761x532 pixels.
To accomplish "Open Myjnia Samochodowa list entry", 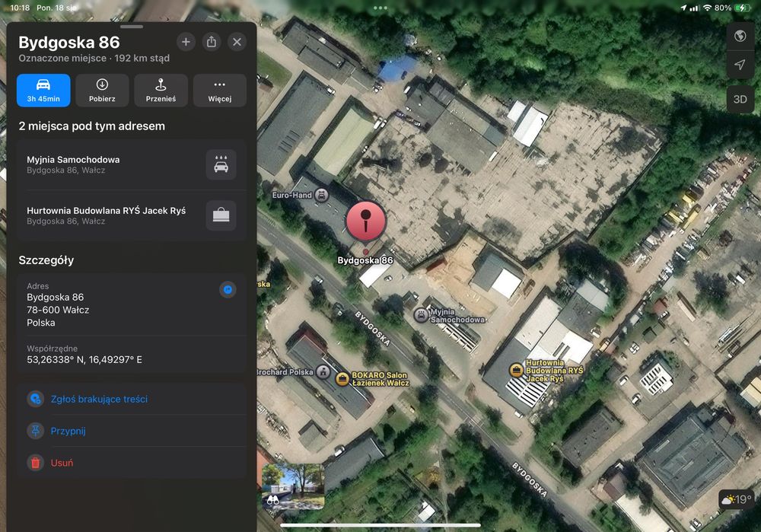I will point(131,164).
